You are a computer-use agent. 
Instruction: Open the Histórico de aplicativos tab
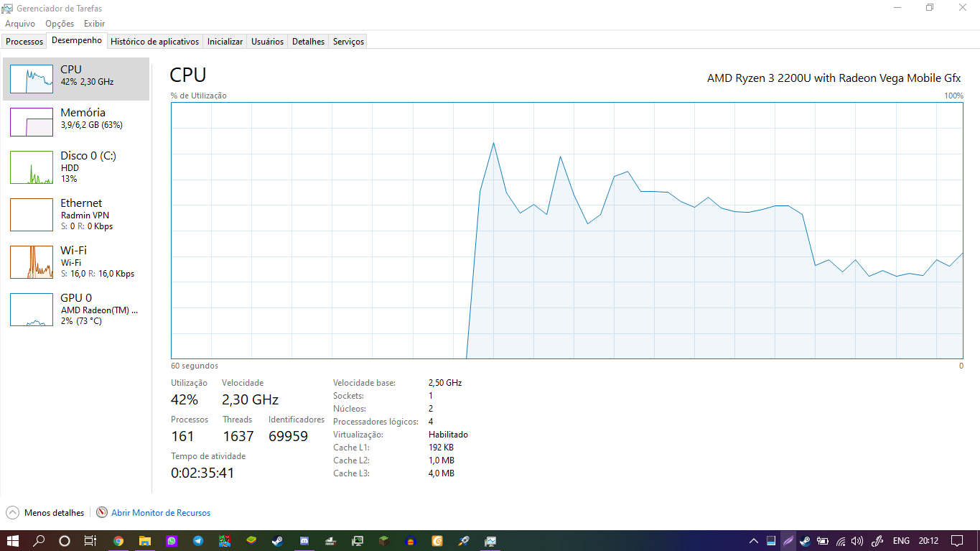(154, 42)
